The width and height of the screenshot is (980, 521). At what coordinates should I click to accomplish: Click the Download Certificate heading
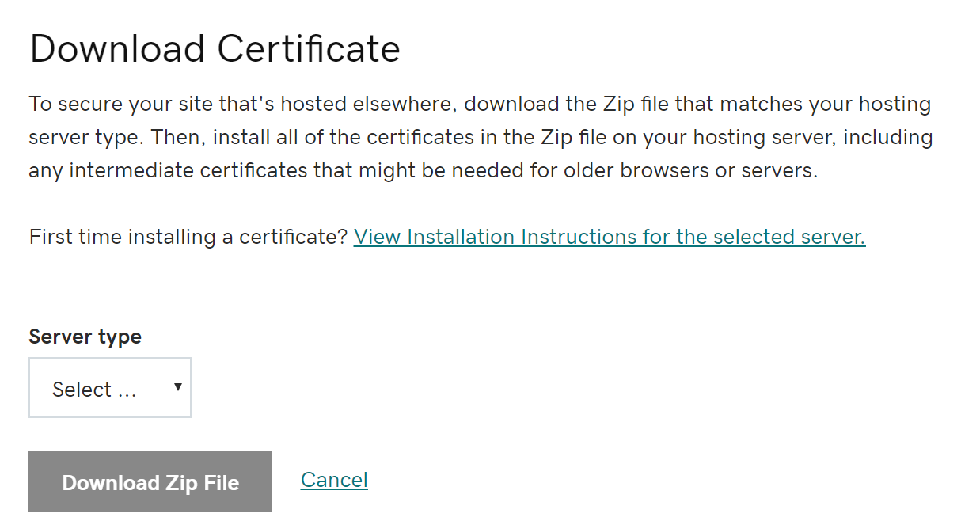point(215,49)
